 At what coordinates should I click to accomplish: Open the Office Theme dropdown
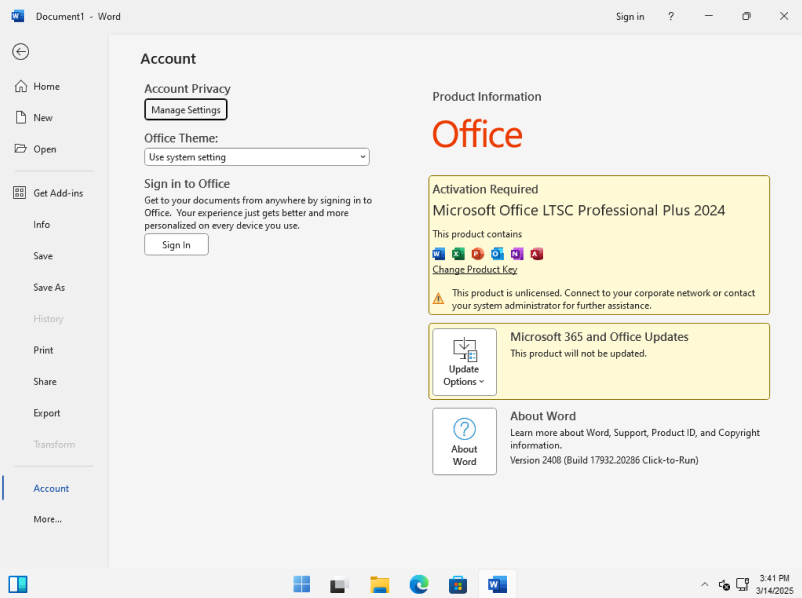(x=257, y=157)
